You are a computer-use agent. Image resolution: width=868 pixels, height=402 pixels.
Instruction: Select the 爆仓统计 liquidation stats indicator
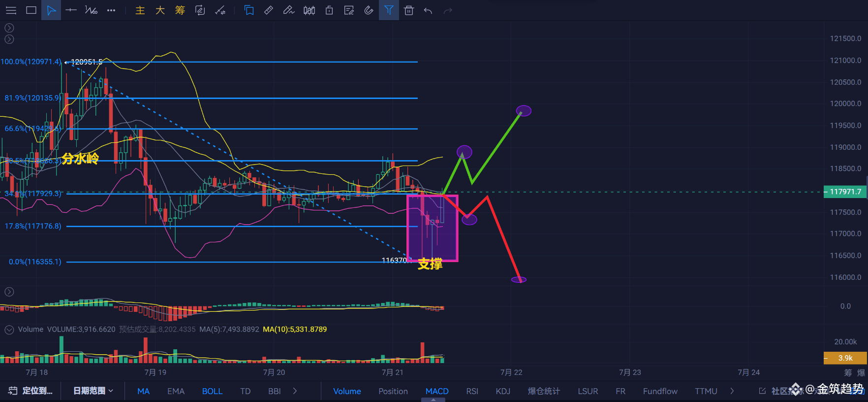point(544,391)
